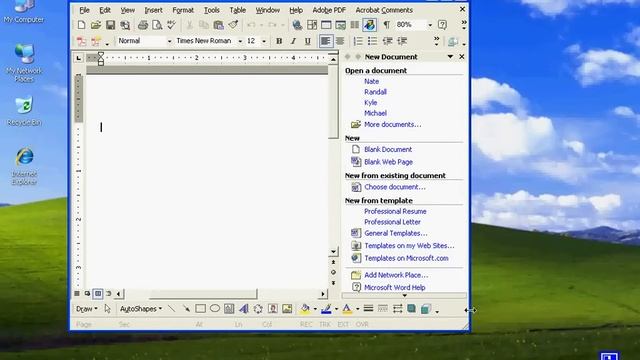
Task: Run the Spelling and Grammar check icon
Action: (x=171, y=25)
